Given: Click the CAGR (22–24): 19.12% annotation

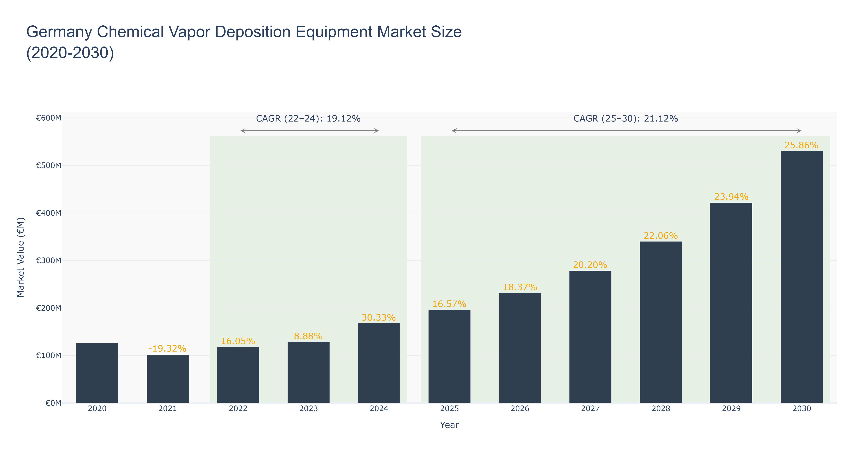Looking at the screenshot, I should (308, 119).
